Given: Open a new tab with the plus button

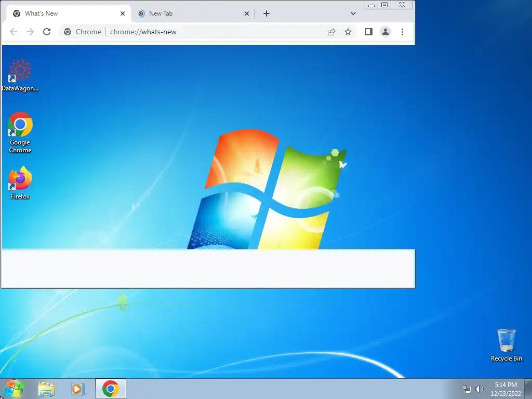Looking at the screenshot, I should tap(267, 14).
